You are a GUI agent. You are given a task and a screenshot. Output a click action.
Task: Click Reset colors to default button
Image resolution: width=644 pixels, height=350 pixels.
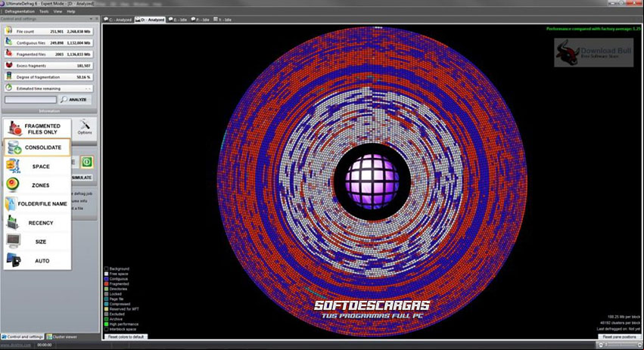[126, 336]
